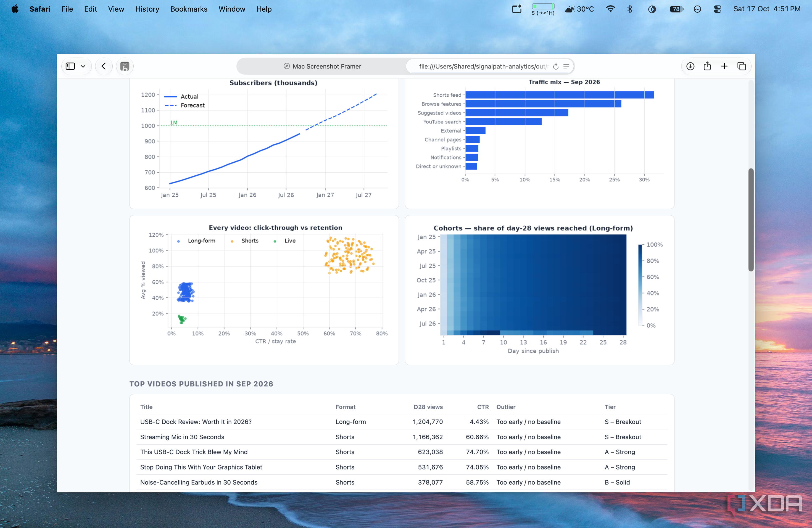Select "Streaming Mic in 30 Seconds" title
This screenshot has height=528, width=812.
(x=182, y=437)
